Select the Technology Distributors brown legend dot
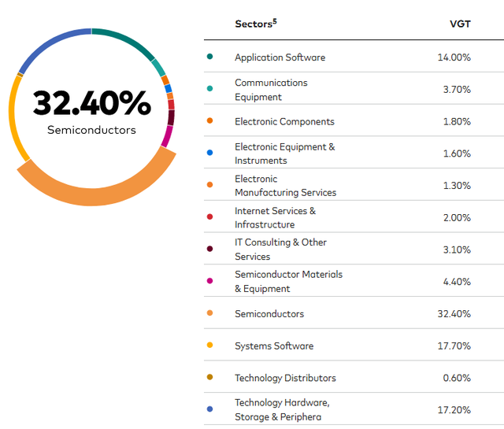Screen dimensions: 504x429 (x=210, y=377)
